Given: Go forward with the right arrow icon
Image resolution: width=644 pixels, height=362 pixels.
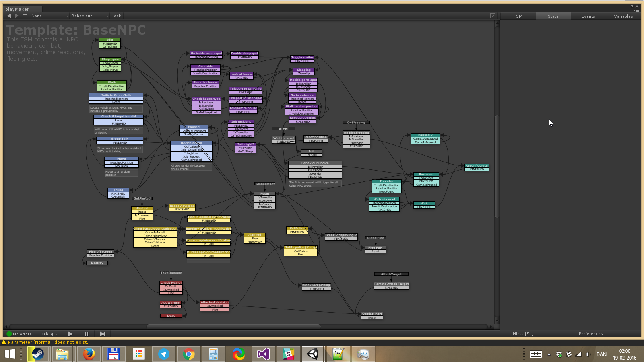Looking at the screenshot, I should (17, 16).
